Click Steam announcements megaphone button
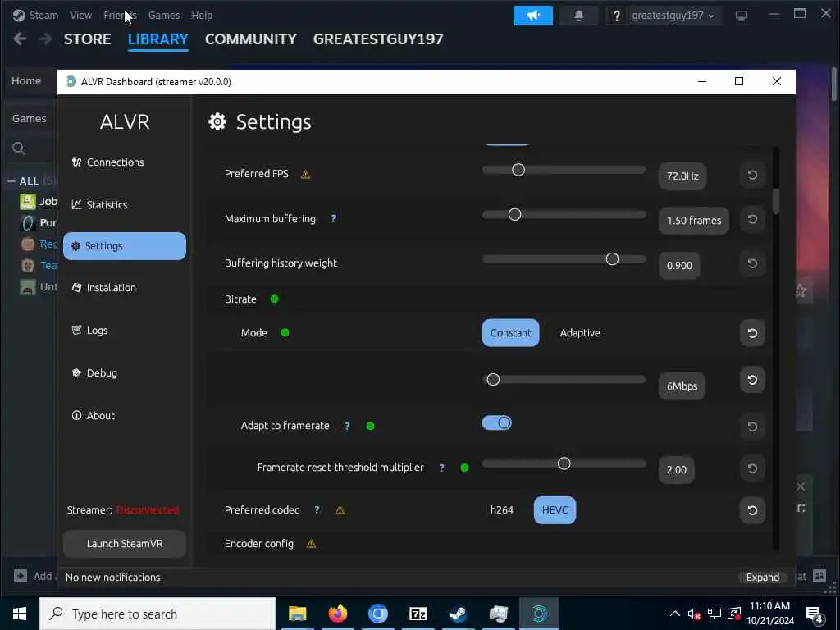 533,16
